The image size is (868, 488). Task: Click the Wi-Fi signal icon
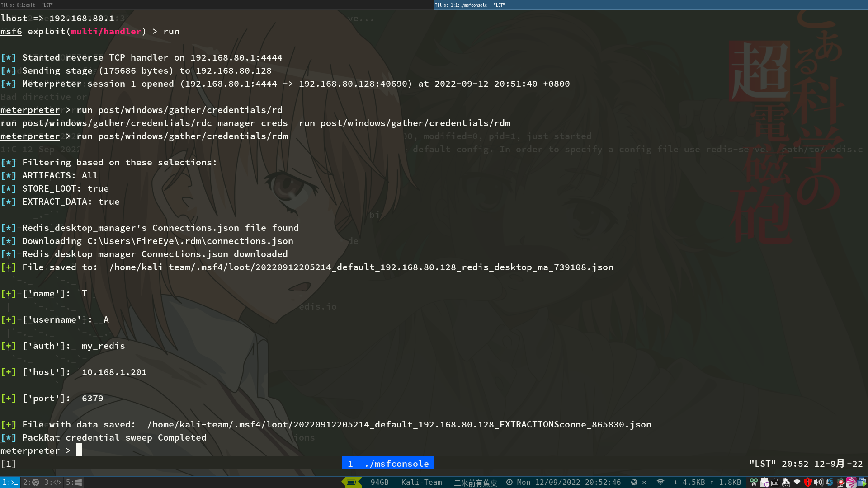coord(660,483)
